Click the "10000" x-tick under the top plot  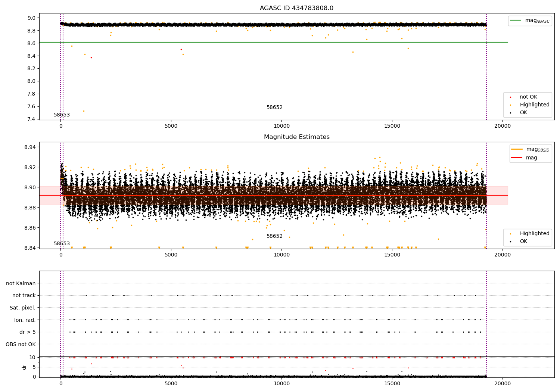coord(281,126)
